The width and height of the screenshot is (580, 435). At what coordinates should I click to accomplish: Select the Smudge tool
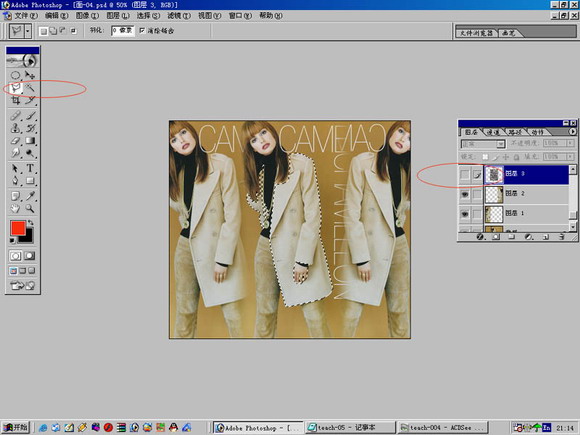15,153
